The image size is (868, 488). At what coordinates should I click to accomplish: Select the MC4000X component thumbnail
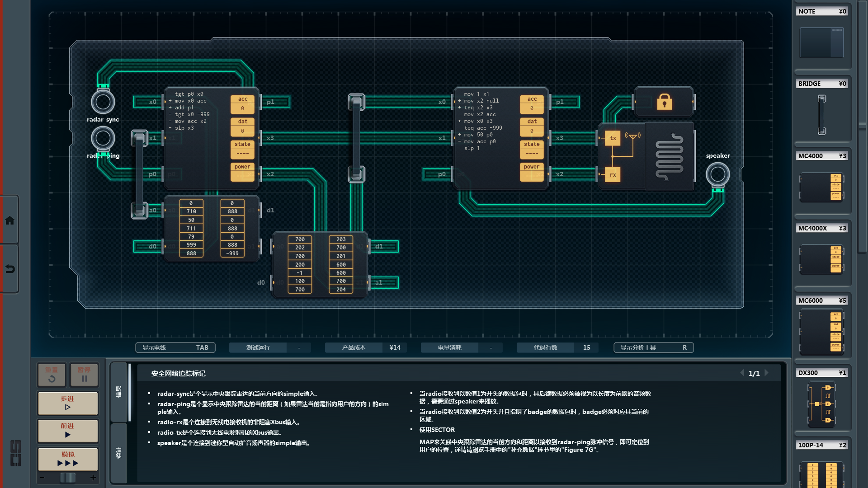[821, 260]
